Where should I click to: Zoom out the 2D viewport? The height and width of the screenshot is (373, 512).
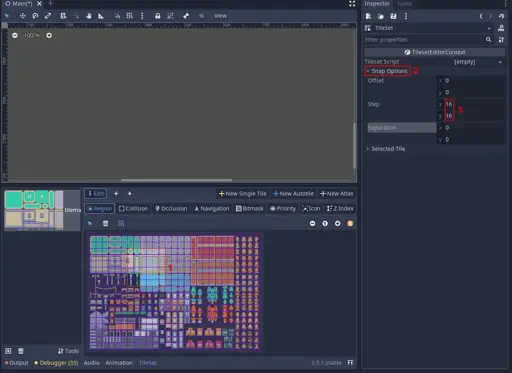[15, 35]
